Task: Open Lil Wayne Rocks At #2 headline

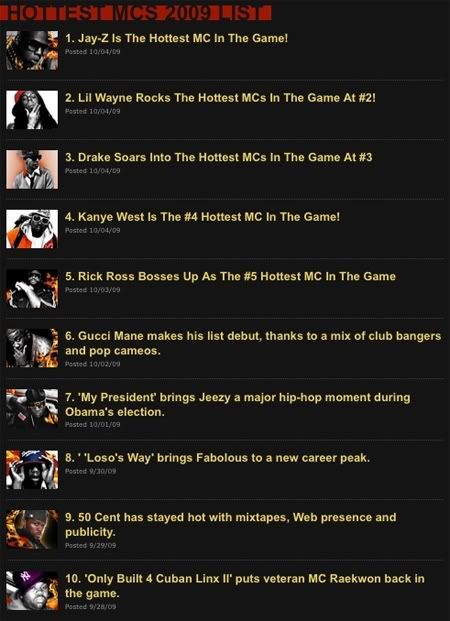Action: point(220,98)
